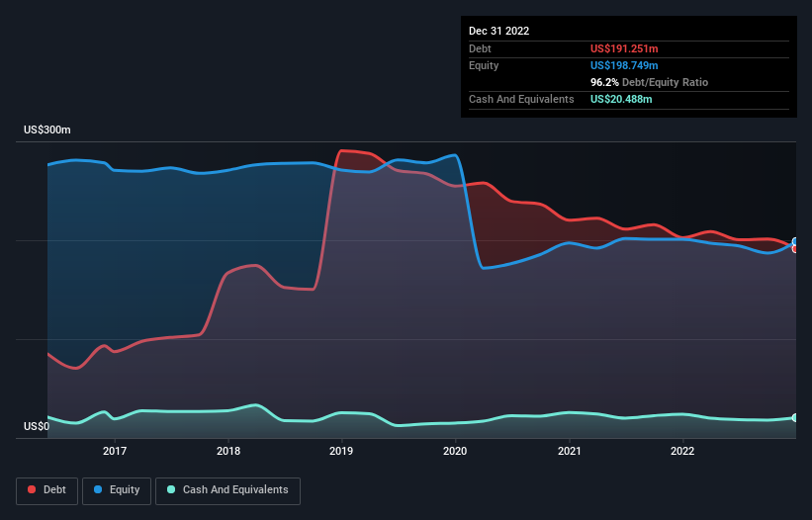Click Cash And Equivalents tooltip label
This screenshot has height=520, width=812.
click(521, 99)
